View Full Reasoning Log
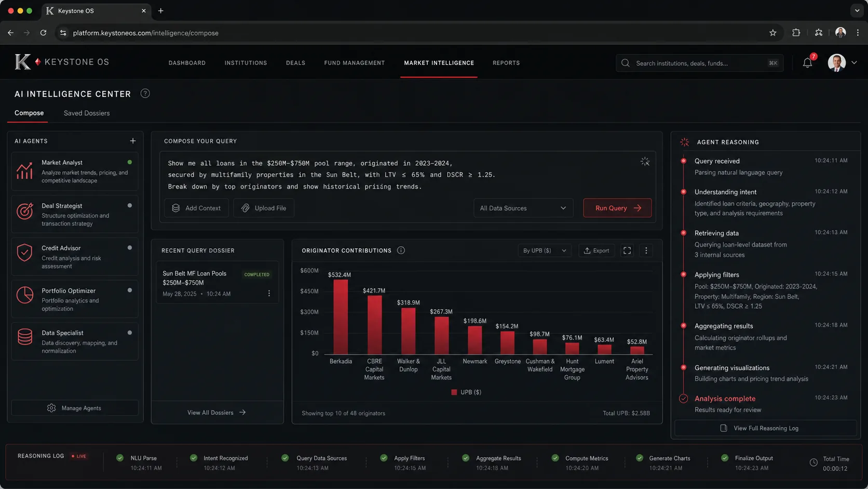Viewport: 868px width, 489px height. click(x=766, y=428)
